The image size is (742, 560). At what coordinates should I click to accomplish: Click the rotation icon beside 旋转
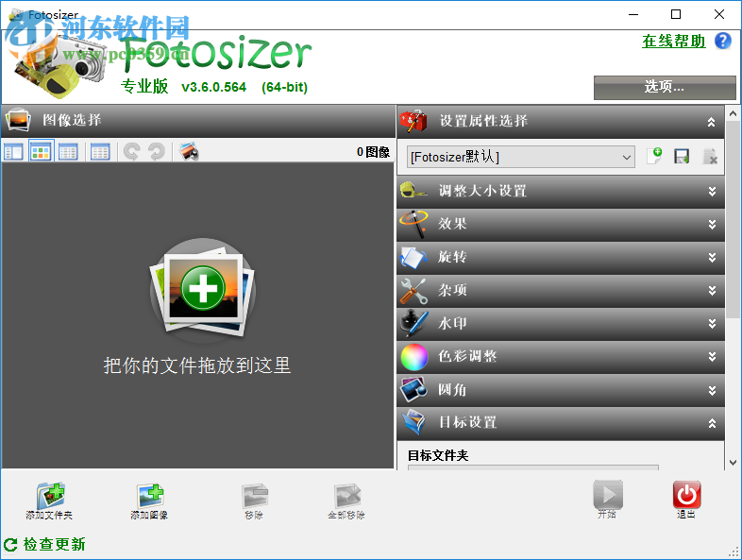pos(413,258)
